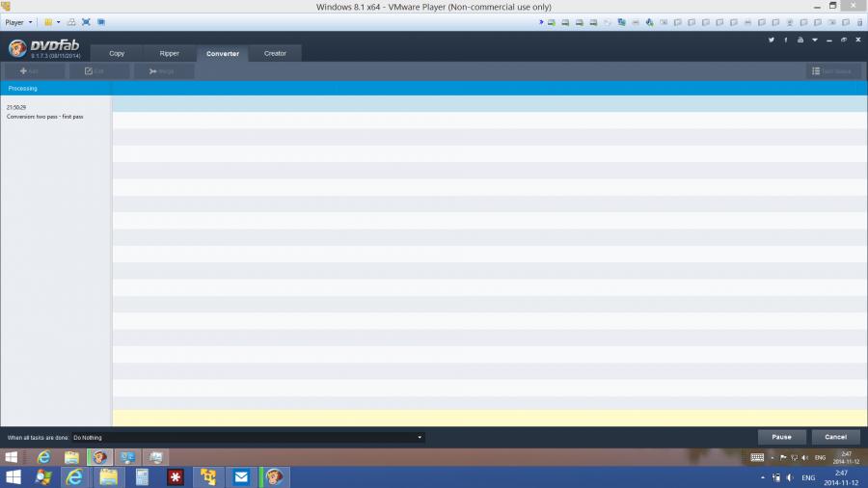This screenshot has height=488, width=868.
Task: Click host clock showing 2:47
Action: click(841, 478)
